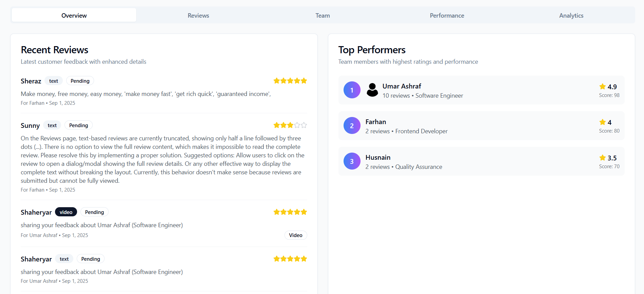This screenshot has height=294, width=644.
Task: Switch to the Reviews tab
Action: 198,15
